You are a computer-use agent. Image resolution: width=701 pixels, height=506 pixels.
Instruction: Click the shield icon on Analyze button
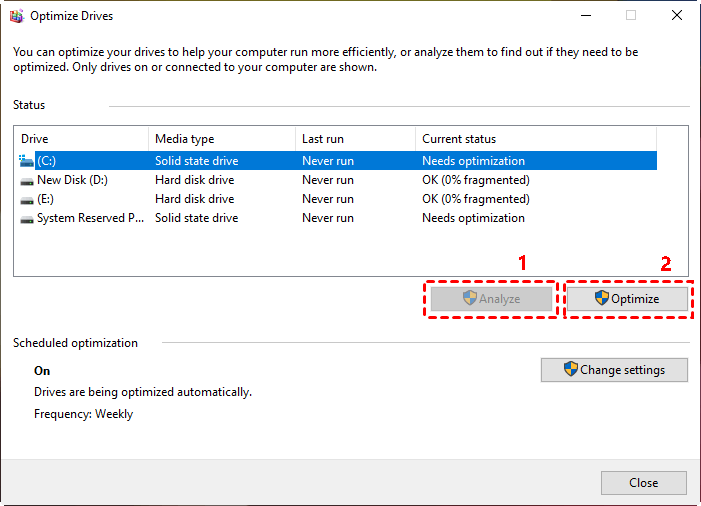point(469,298)
